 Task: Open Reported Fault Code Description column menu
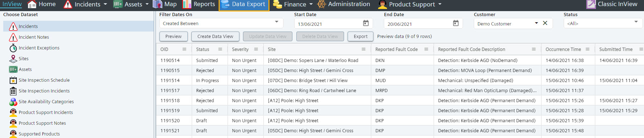(534, 49)
